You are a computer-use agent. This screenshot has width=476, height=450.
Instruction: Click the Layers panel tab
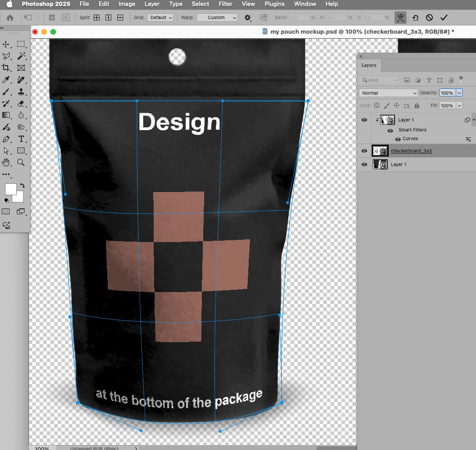pyautogui.click(x=369, y=66)
